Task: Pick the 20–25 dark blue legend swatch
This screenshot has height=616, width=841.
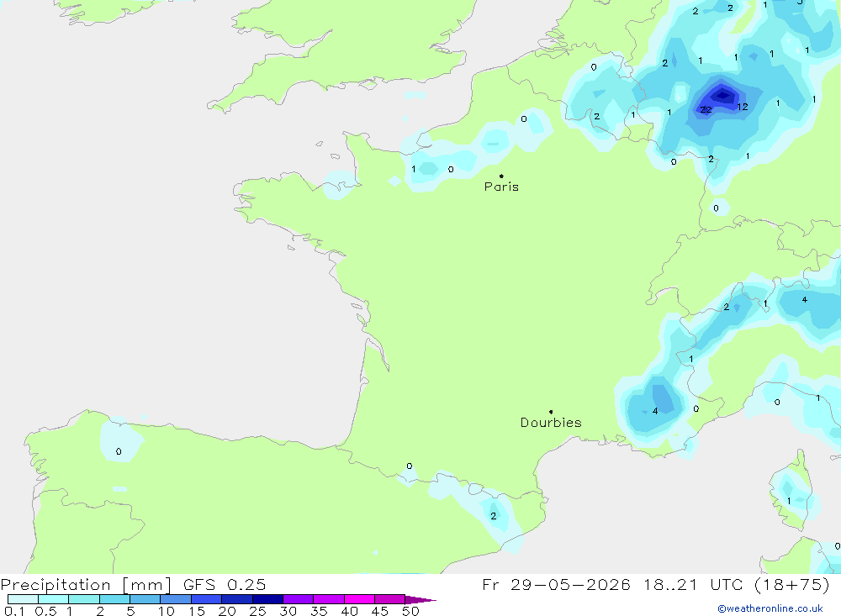Action: pos(237,599)
